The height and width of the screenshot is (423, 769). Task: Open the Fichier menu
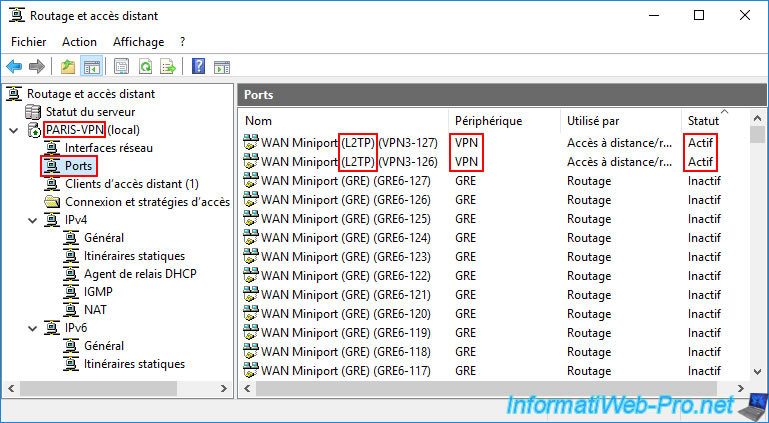click(29, 42)
